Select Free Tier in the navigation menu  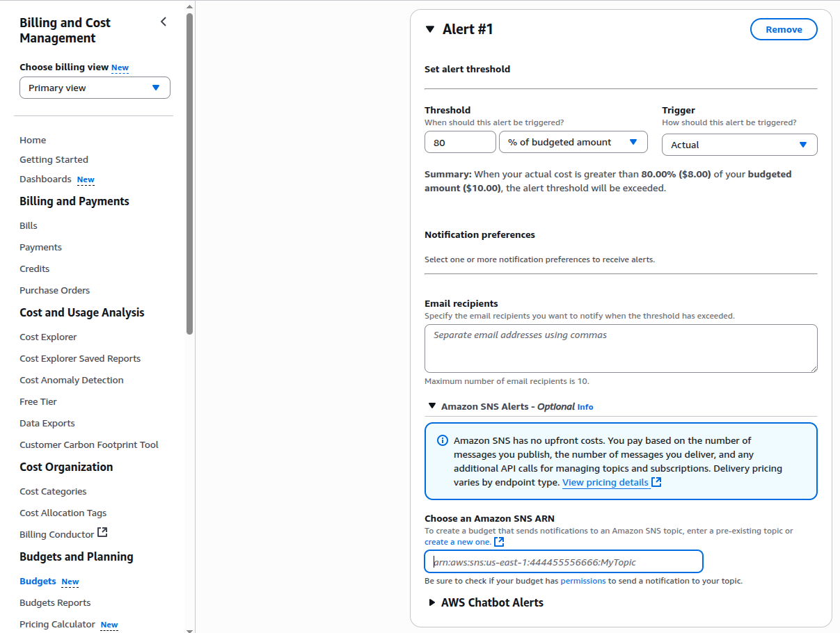(38, 401)
